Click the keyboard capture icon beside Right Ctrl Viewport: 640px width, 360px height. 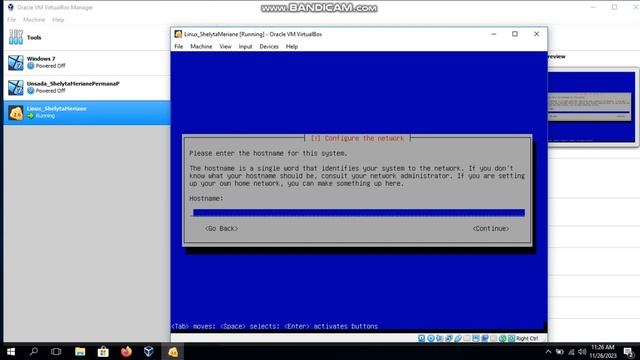pyautogui.click(x=511, y=338)
